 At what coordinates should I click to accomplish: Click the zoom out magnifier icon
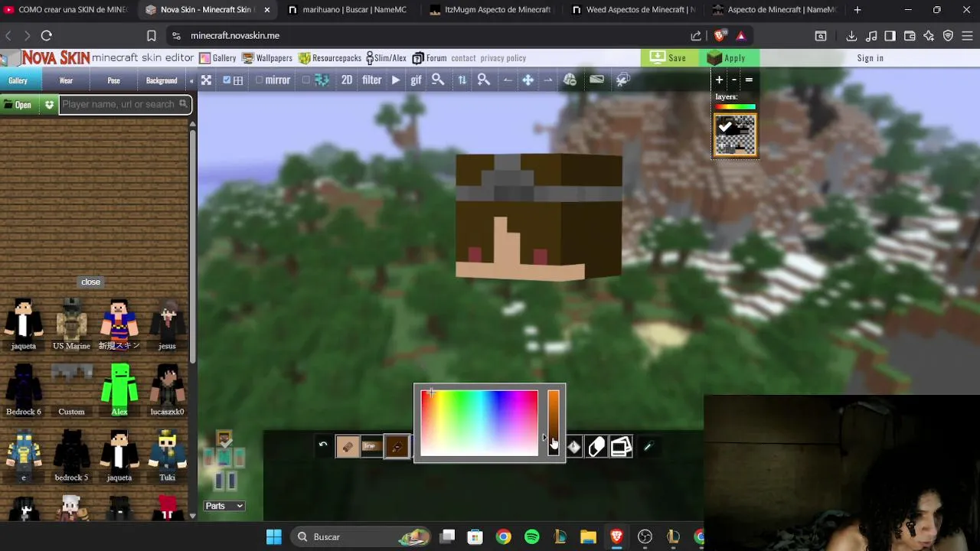[438, 80]
